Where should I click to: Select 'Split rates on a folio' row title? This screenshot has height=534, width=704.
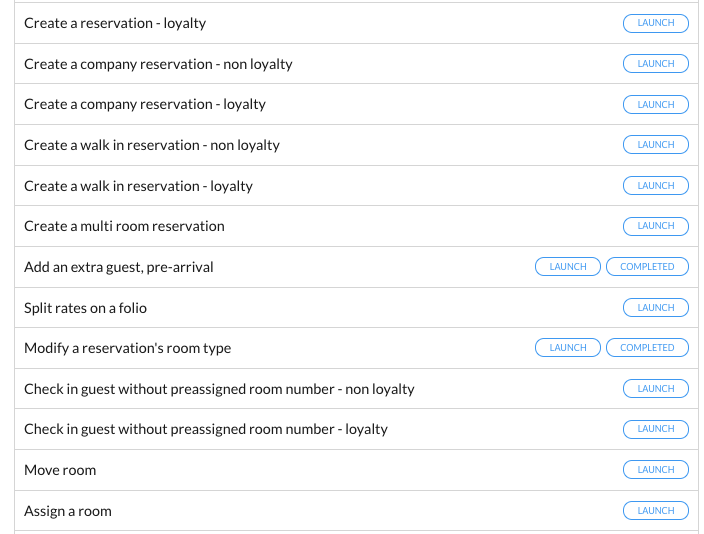coord(85,308)
